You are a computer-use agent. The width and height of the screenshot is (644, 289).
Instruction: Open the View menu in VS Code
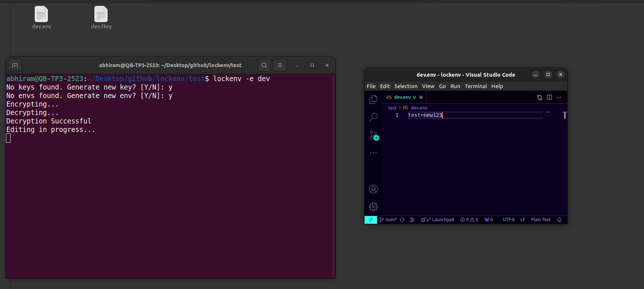pyautogui.click(x=428, y=86)
